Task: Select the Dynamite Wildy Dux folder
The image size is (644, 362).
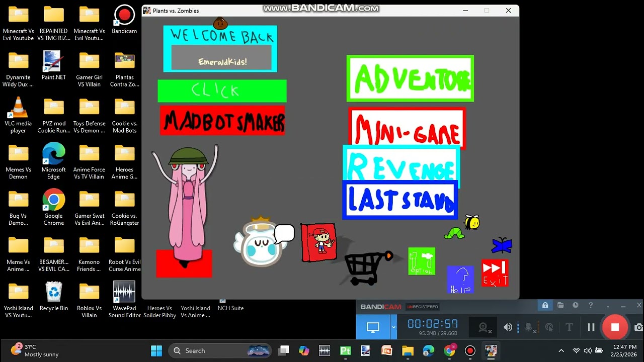Action: tap(18, 69)
